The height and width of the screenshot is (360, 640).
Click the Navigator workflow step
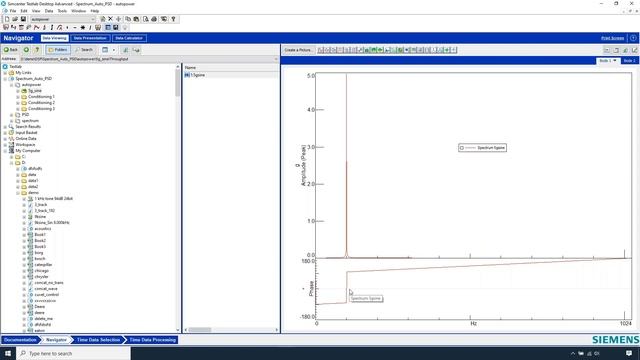pos(56,340)
